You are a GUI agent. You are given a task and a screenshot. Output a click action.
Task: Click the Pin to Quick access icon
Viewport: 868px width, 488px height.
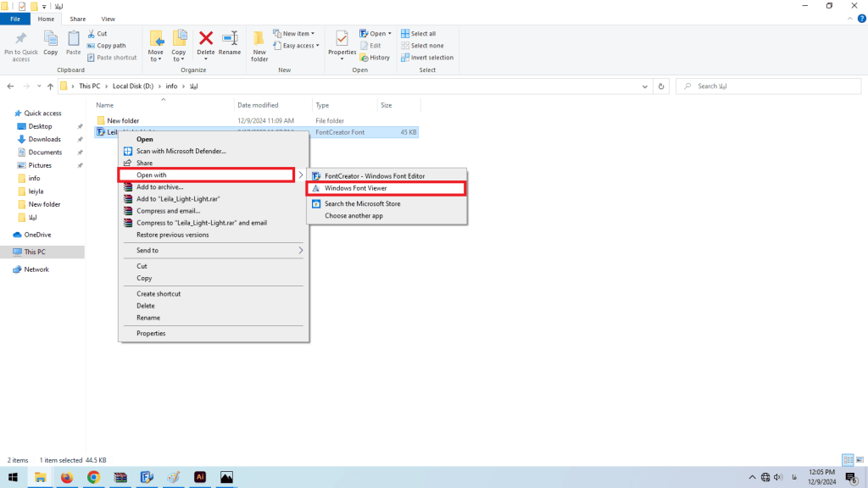coord(21,41)
